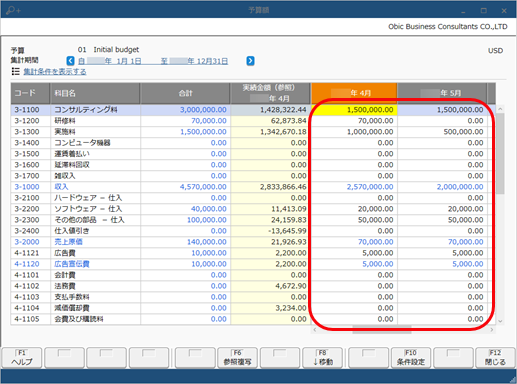Image resolution: width=517 pixels, height=384 pixels.
Task: Click the total 3,000,000.00 for 3-1100
Action: coord(203,110)
